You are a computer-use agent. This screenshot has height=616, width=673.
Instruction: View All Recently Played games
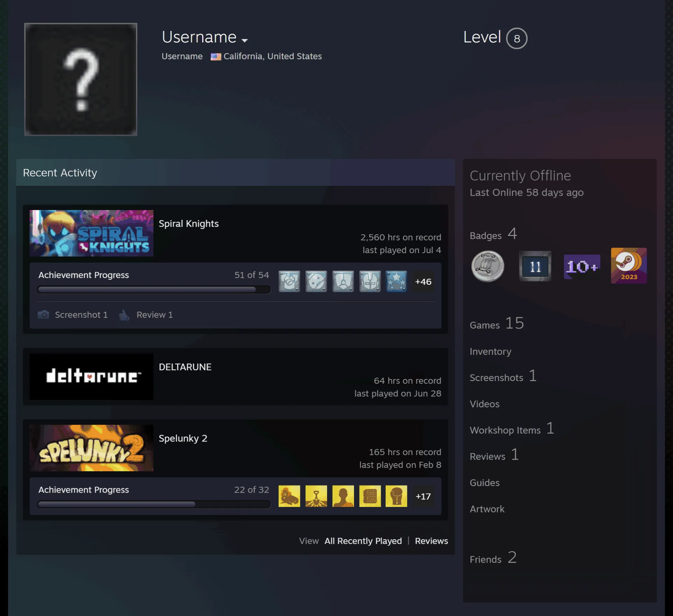pos(363,541)
